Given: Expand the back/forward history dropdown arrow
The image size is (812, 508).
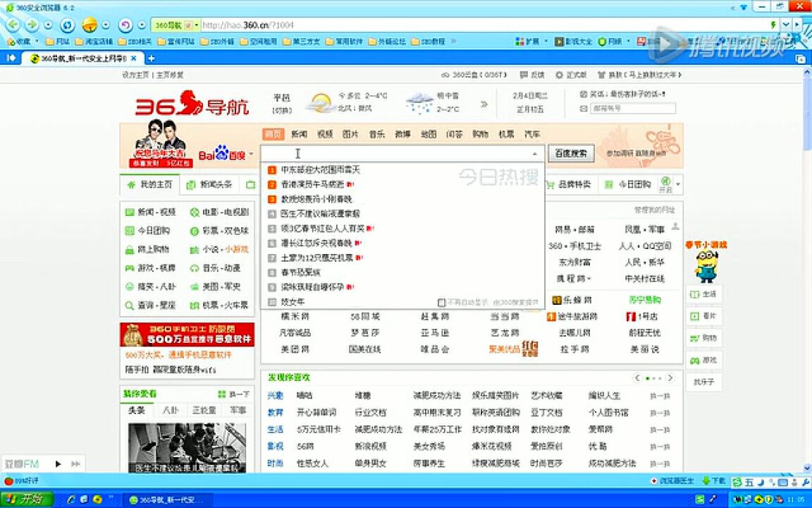Looking at the screenshot, I should point(48,25).
